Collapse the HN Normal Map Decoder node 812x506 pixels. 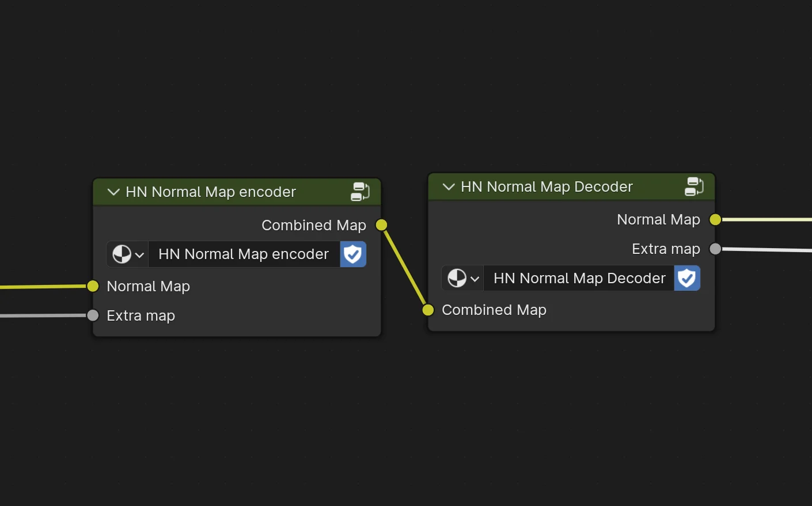click(448, 187)
